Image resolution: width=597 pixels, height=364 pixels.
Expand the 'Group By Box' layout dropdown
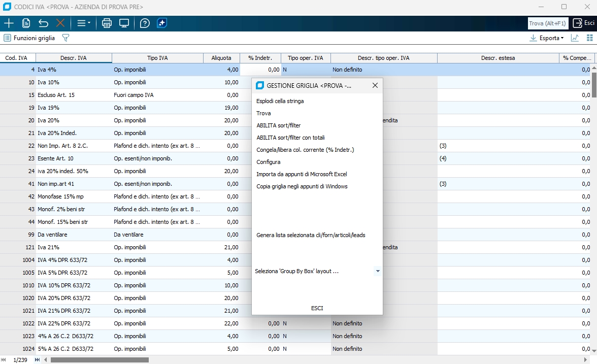coord(377,272)
